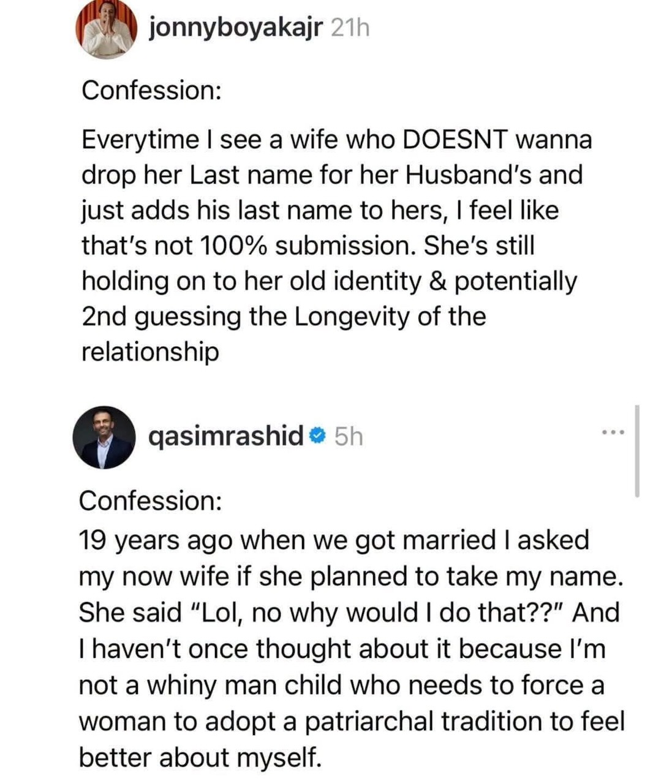The height and width of the screenshot is (784, 672).
Task: Click the vertical scrollbar beside the reply
Action: tap(638, 451)
